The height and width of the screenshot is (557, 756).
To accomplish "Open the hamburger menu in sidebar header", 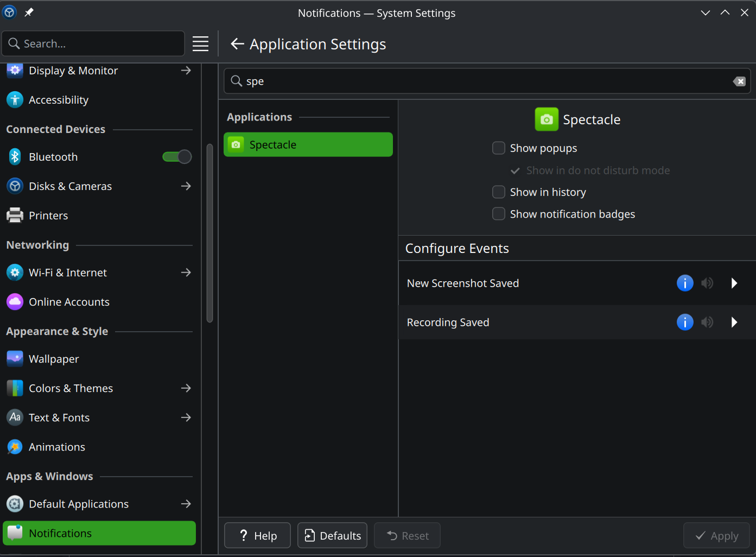I will (x=200, y=44).
